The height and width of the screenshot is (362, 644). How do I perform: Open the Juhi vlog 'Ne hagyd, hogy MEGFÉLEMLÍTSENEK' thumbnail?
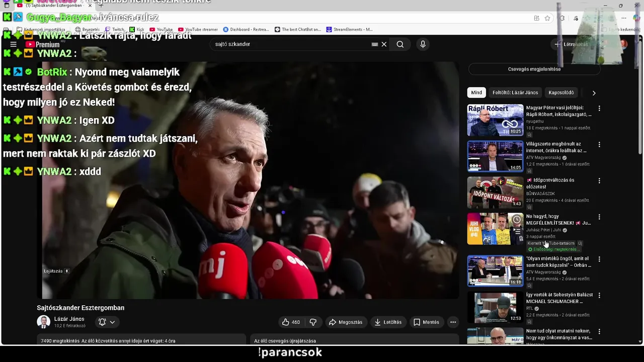tap(495, 229)
